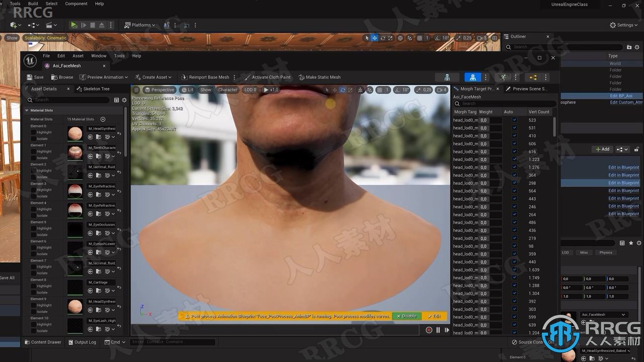Step the preview animation forward
Screen dimensions: 644x362
pyautogui.click(x=447, y=330)
